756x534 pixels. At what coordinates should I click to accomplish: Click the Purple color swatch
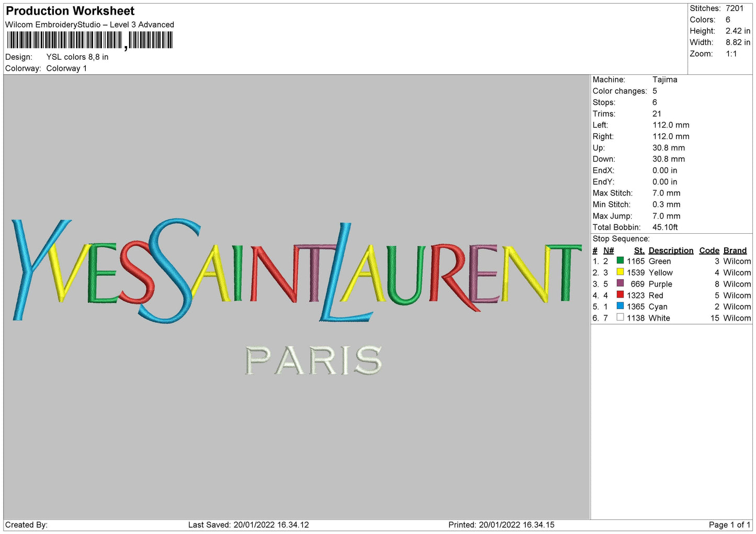tap(620, 283)
